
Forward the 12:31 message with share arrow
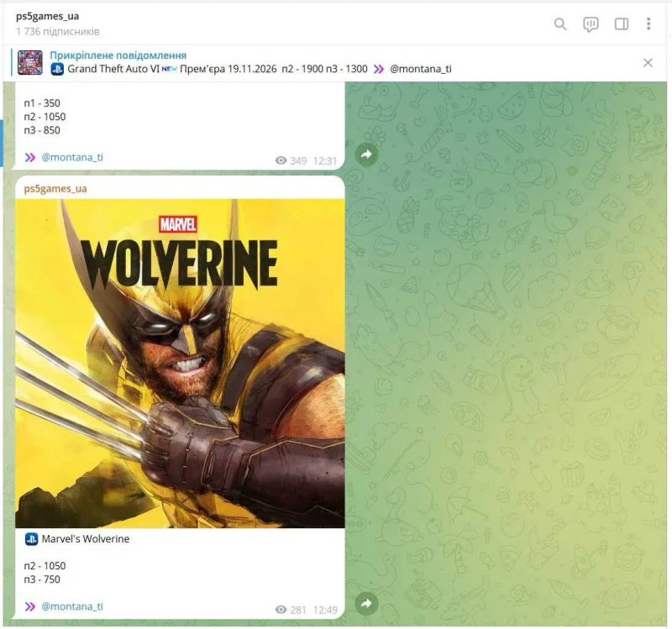[x=366, y=155]
